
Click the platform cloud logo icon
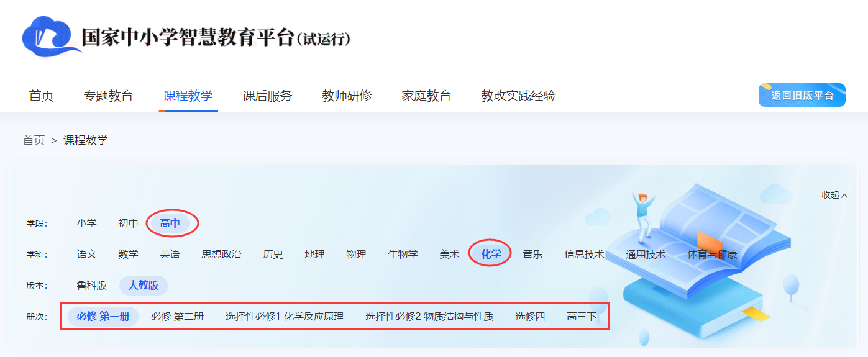[51, 36]
